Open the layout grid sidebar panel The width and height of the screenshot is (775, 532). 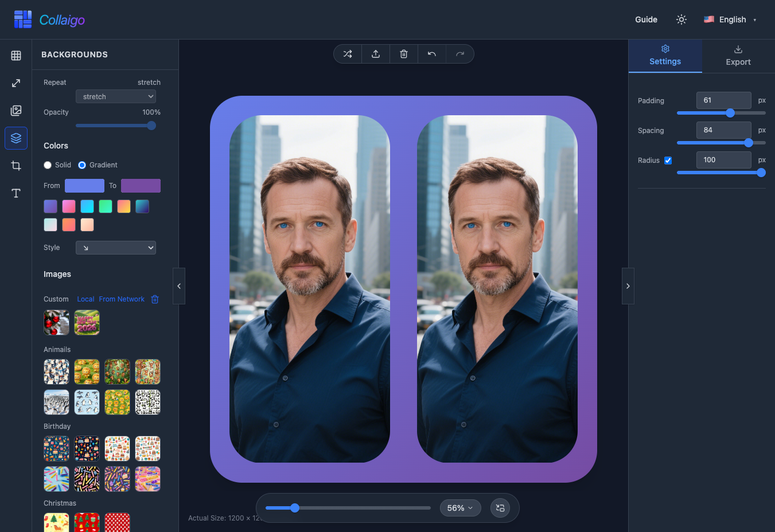point(16,56)
